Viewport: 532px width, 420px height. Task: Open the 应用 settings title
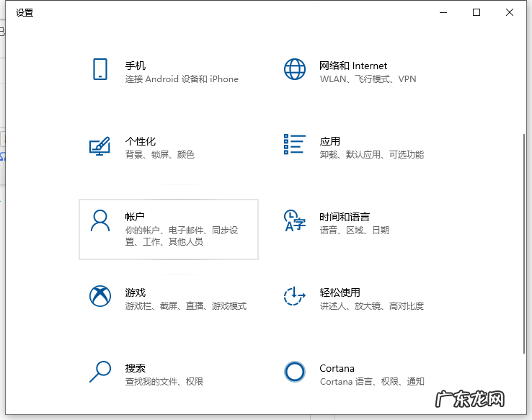(x=329, y=141)
